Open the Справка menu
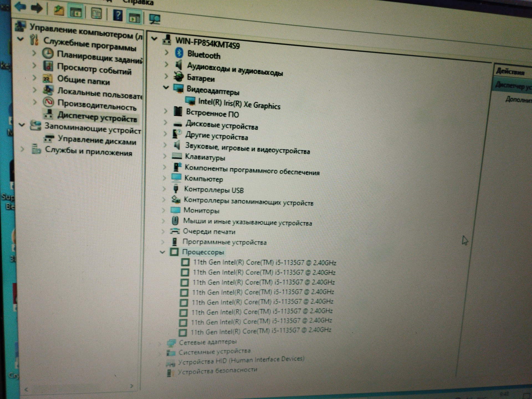Screen dimensions: 532x399 pos(138,2)
